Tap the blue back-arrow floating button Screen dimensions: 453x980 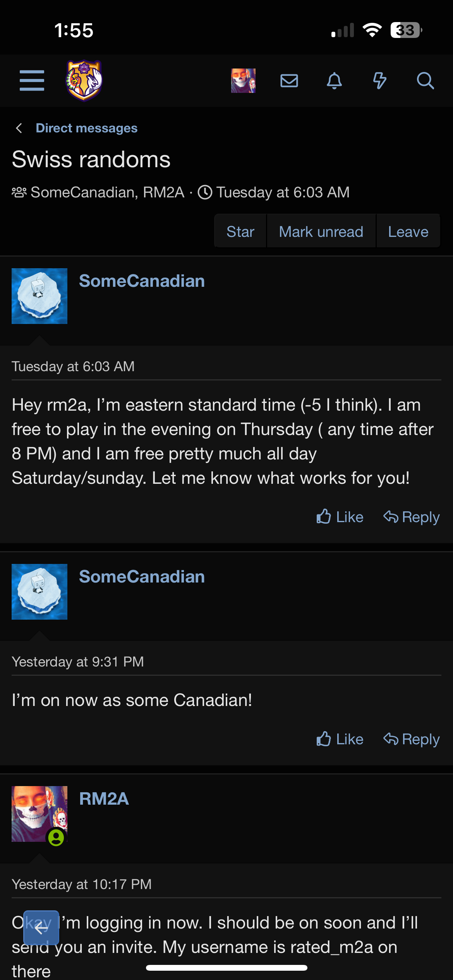(41, 928)
